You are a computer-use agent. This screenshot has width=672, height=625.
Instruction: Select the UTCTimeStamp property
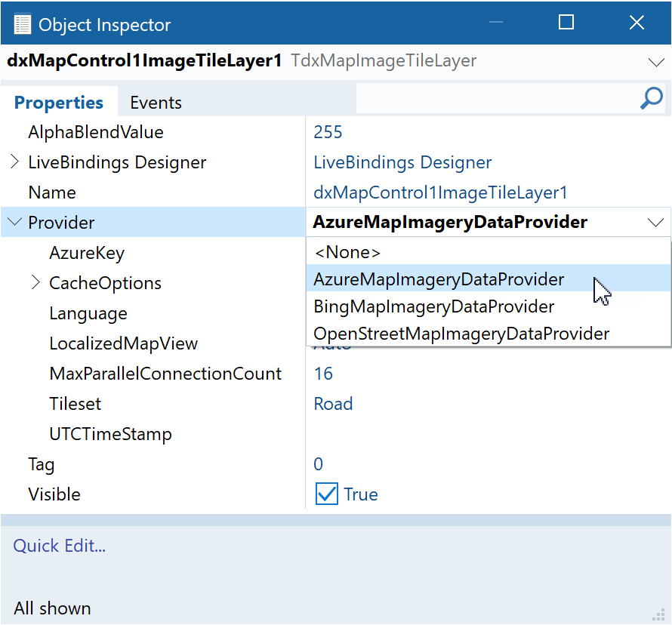(x=110, y=434)
